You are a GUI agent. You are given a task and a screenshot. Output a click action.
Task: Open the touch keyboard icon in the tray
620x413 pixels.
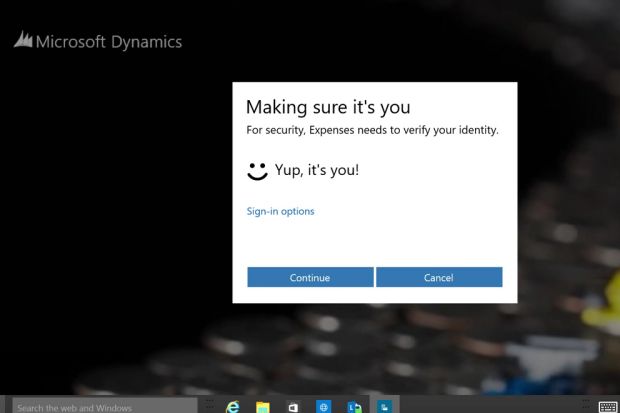[608, 407]
